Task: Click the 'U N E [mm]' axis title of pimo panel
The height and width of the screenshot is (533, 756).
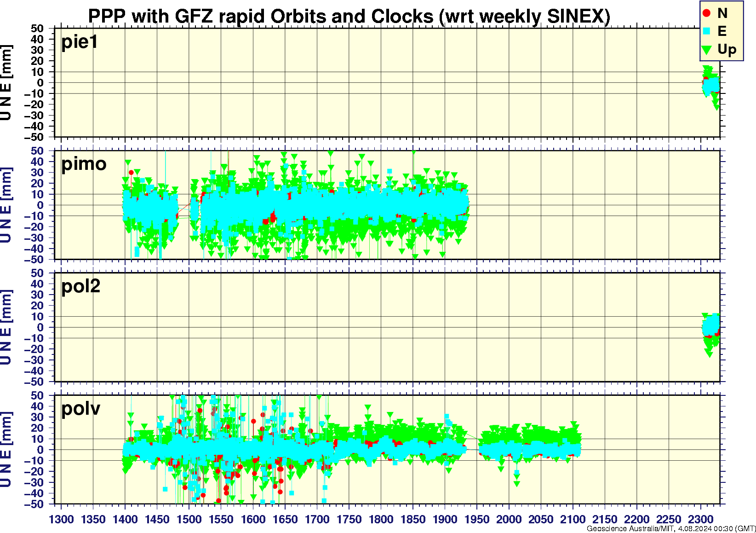Action: tap(6, 205)
